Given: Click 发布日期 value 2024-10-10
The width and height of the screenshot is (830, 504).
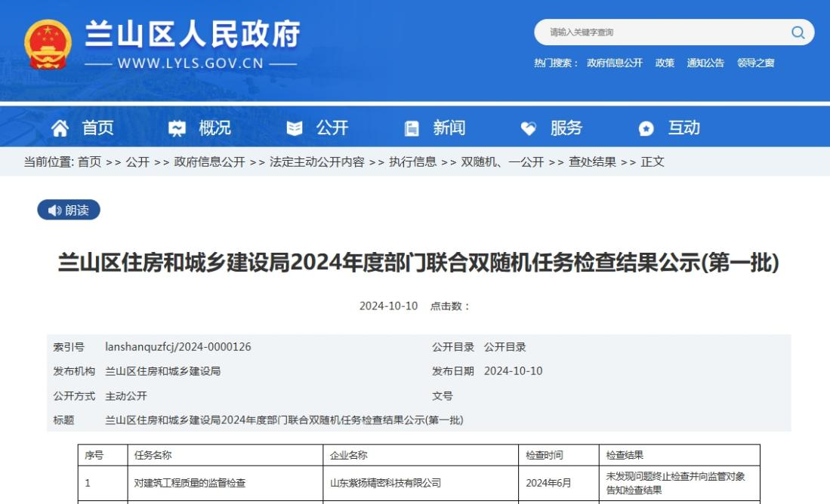Looking at the screenshot, I should (513, 371).
